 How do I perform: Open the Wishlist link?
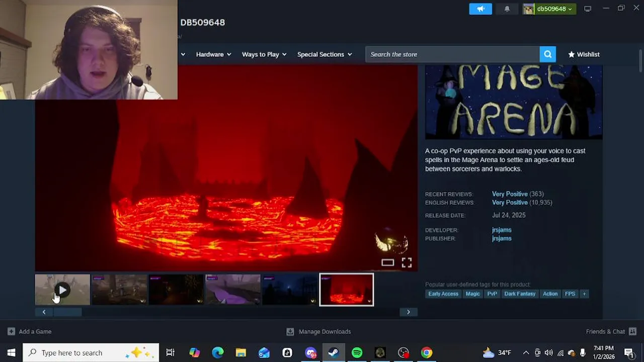click(x=584, y=54)
